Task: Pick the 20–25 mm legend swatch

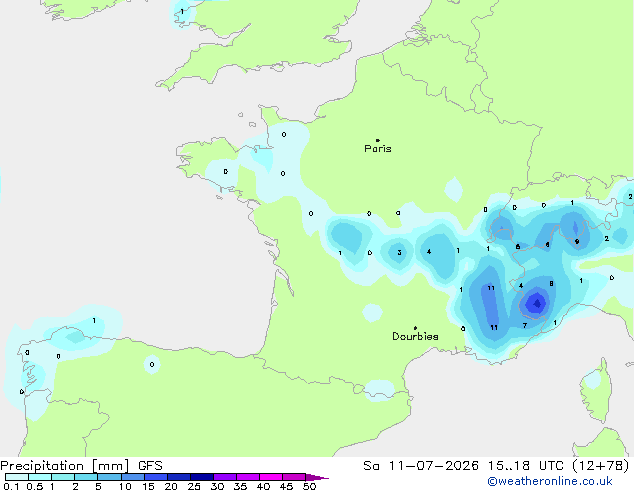Action: [179, 477]
